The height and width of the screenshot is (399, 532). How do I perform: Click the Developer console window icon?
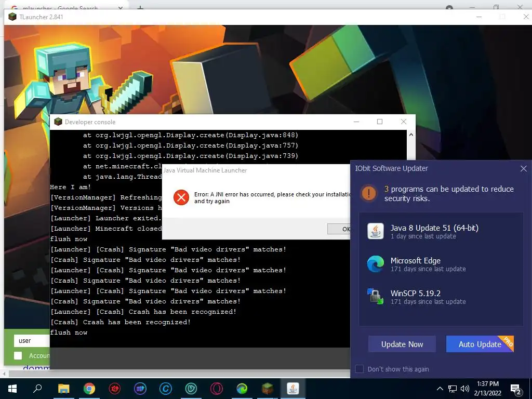[58, 122]
